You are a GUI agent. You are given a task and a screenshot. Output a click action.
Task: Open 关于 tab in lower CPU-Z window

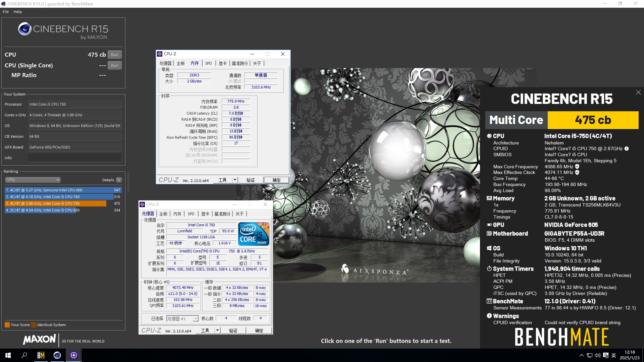(239, 214)
